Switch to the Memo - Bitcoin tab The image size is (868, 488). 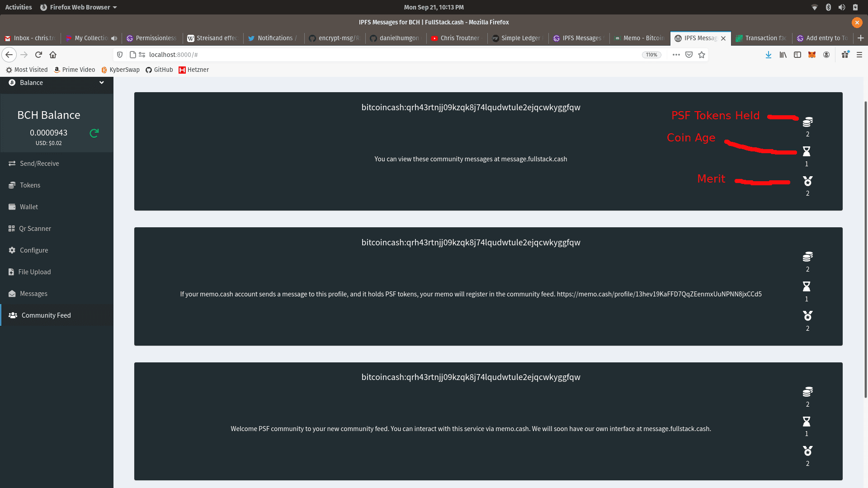pos(639,38)
